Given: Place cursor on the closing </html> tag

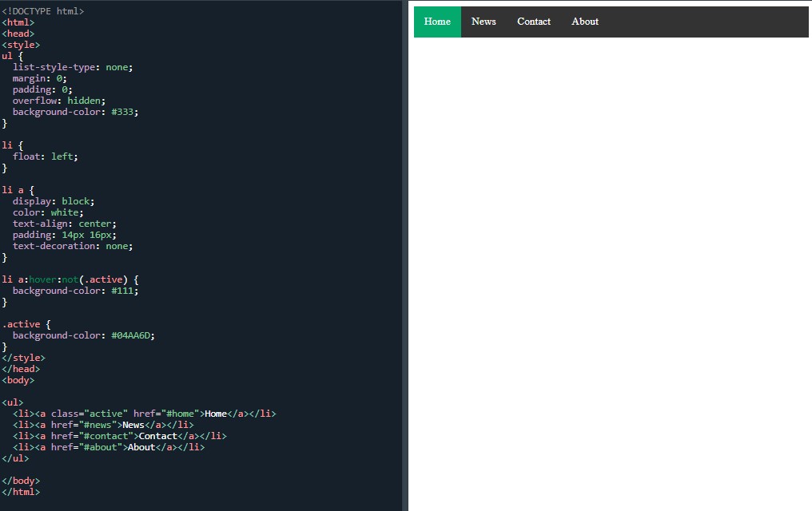Looking at the screenshot, I should tap(21, 492).
